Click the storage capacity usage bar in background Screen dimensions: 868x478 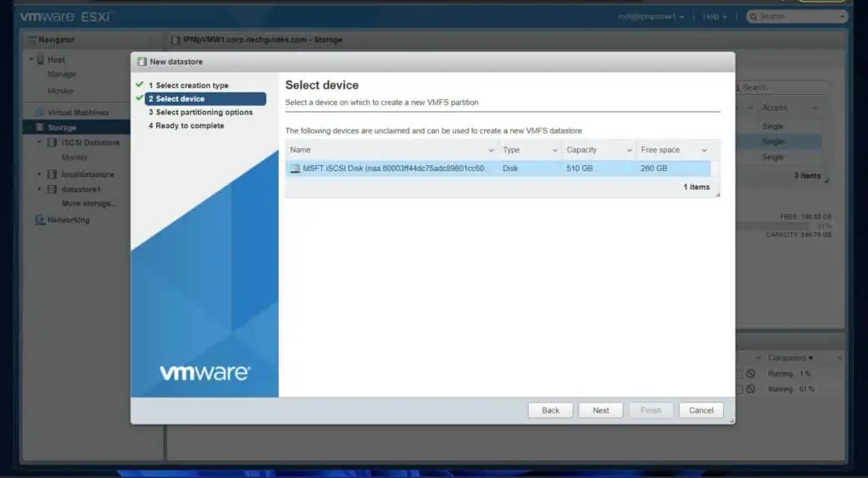(783, 225)
